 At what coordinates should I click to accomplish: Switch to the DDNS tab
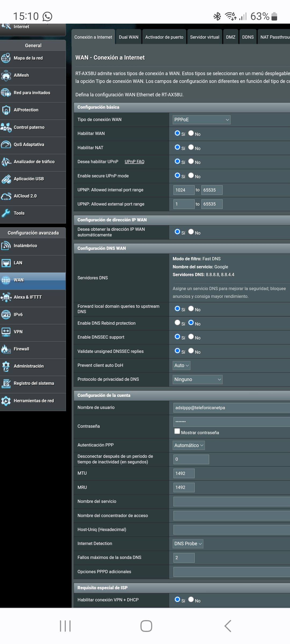click(248, 37)
